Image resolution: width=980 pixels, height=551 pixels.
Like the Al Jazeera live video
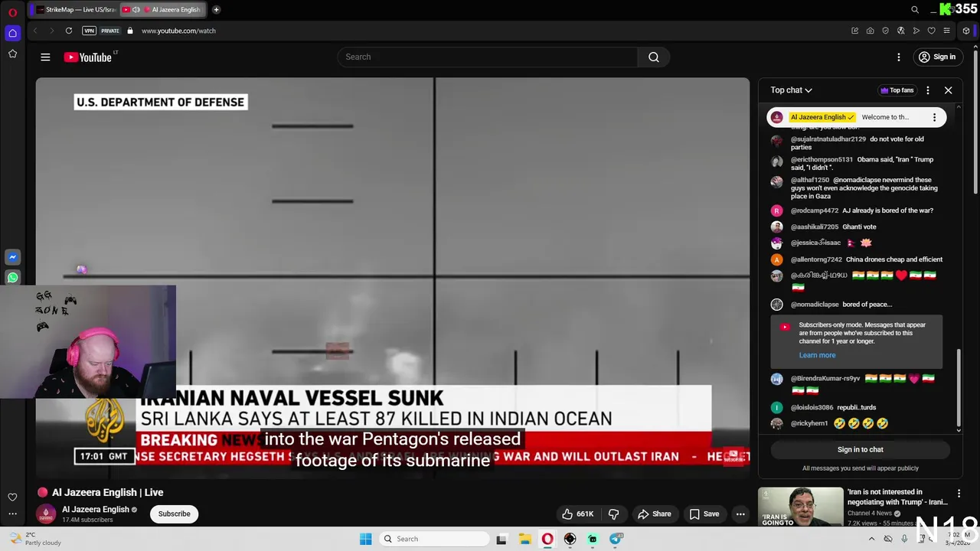(x=577, y=514)
